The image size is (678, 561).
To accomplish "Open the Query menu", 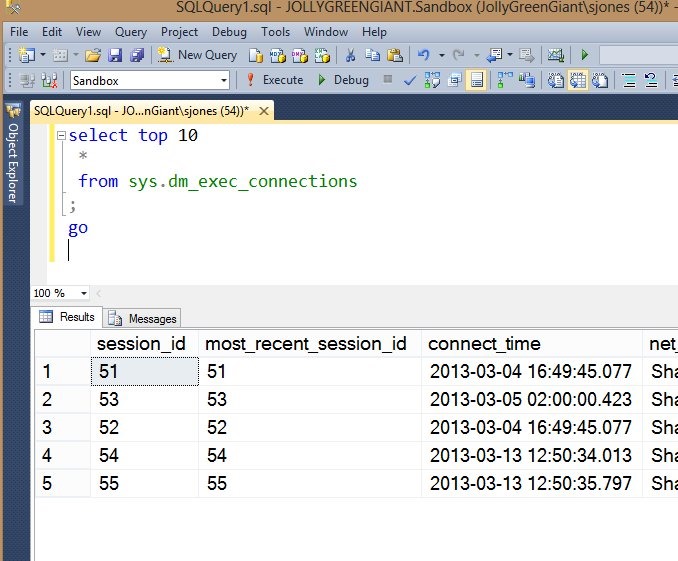I will coord(130,32).
